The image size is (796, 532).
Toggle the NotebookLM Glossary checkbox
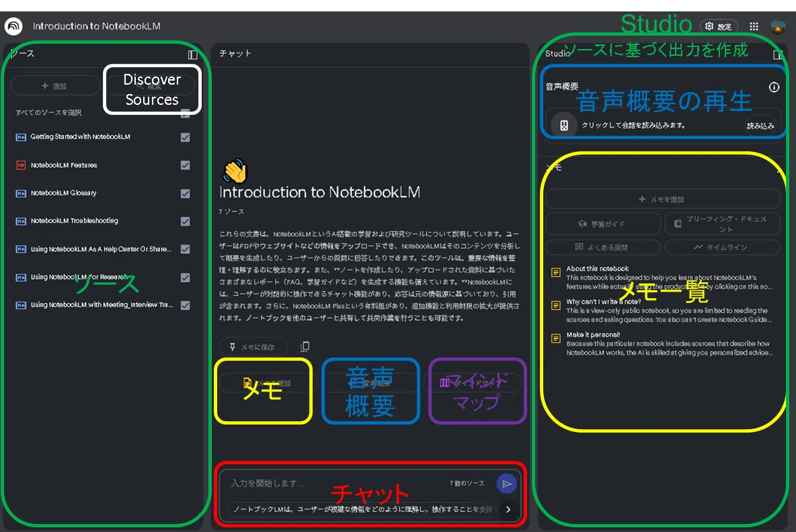(x=186, y=193)
